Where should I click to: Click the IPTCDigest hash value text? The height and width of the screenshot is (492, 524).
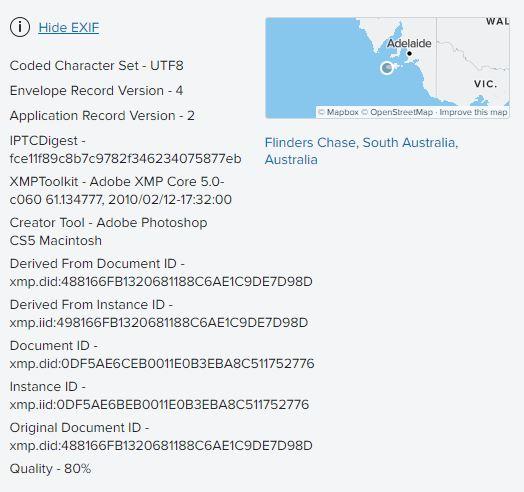[x=126, y=159]
